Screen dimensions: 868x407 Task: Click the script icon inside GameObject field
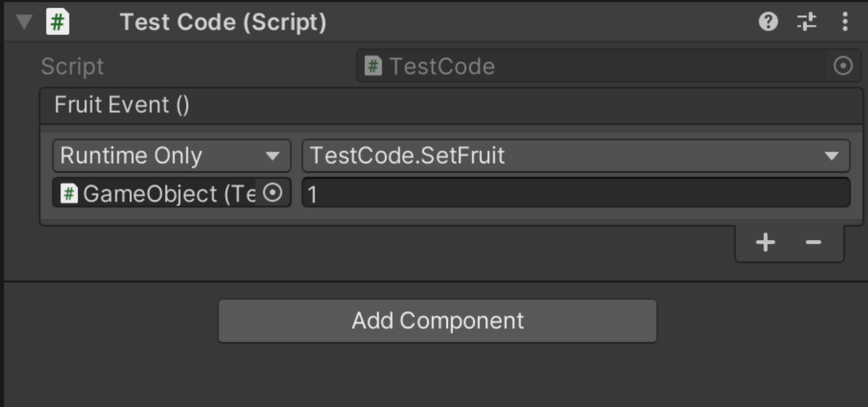tap(69, 193)
